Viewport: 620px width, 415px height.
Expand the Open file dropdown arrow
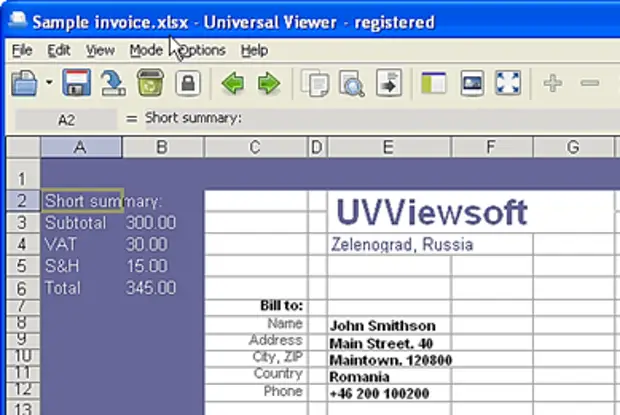point(48,83)
